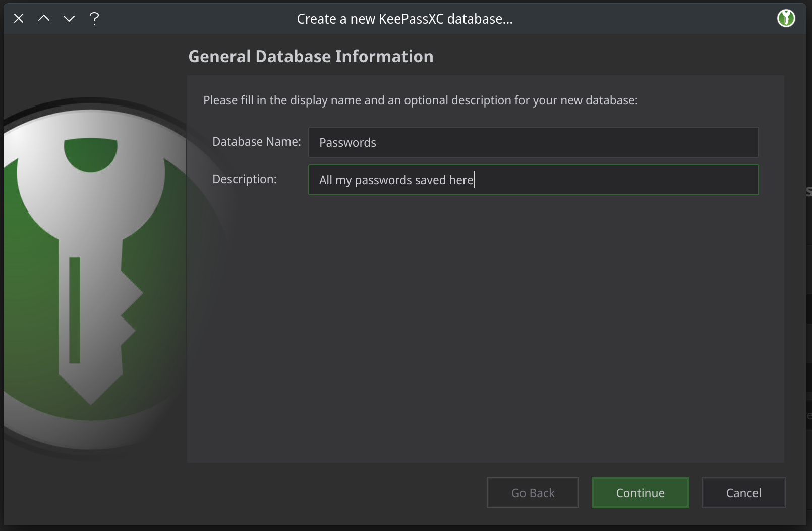
Task: Click the KeePassXC key icon top right corner
Action: [785, 18]
